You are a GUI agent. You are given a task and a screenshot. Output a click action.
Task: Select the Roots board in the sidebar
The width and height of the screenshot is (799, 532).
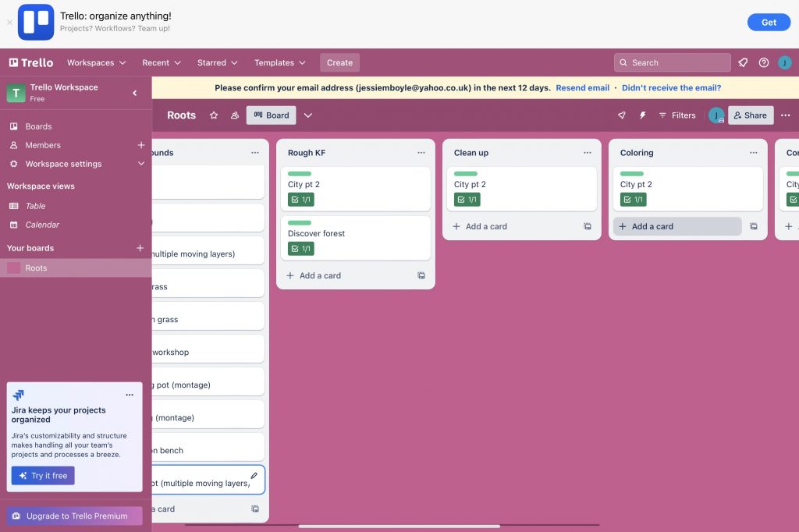[x=76, y=268]
